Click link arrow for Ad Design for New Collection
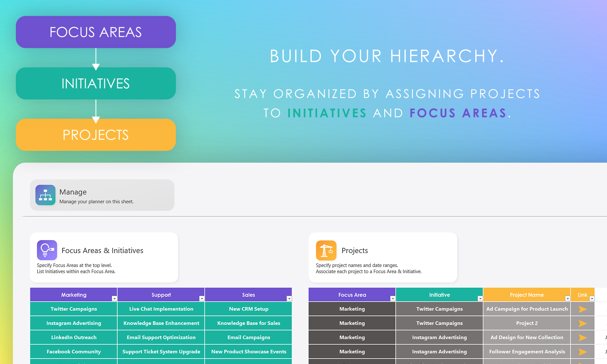Image resolution: width=607 pixels, height=364 pixels. tap(582, 337)
